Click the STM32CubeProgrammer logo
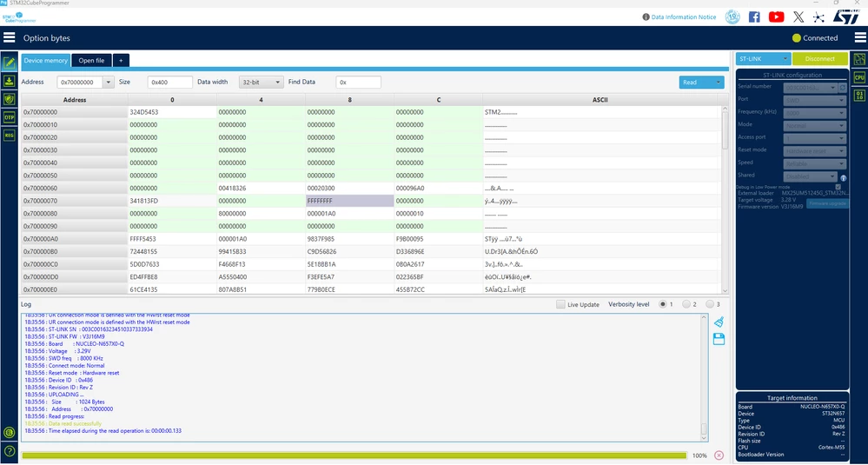 [x=19, y=17]
